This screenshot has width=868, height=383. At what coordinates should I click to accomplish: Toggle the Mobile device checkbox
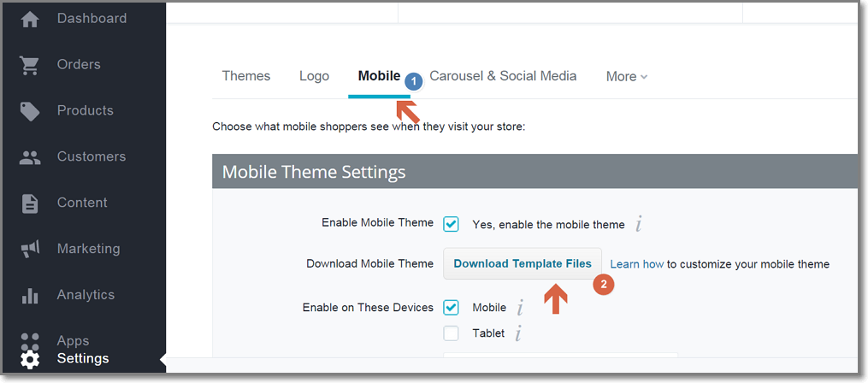[x=451, y=308]
